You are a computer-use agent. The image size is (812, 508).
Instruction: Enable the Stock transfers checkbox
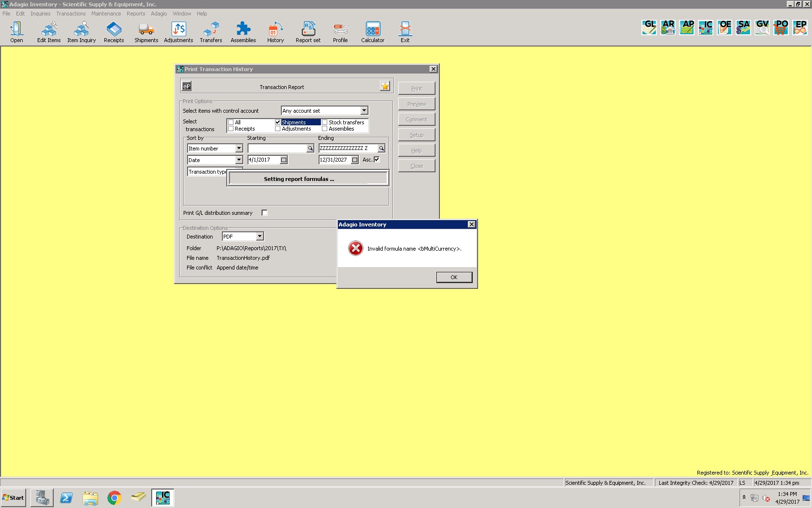click(x=325, y=122)
